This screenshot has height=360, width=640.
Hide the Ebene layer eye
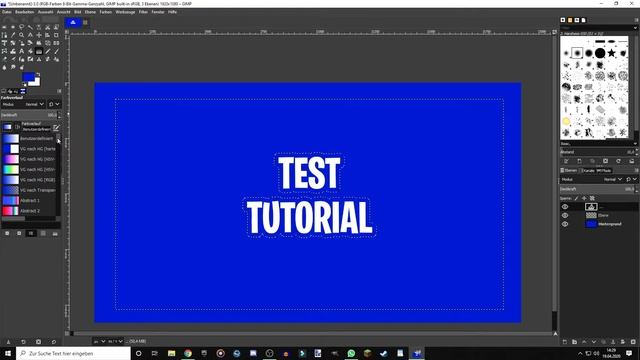point(565,215)
